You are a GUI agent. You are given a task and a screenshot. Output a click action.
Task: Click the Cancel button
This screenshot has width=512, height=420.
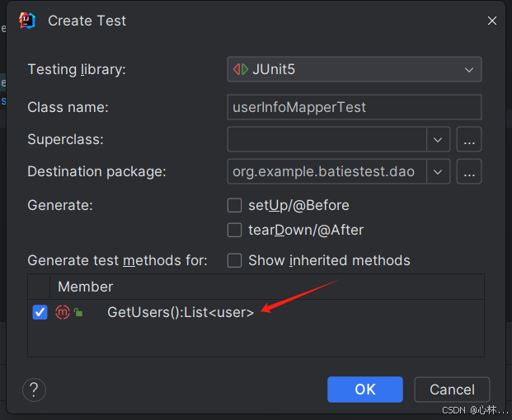click(x=452, y=390)
